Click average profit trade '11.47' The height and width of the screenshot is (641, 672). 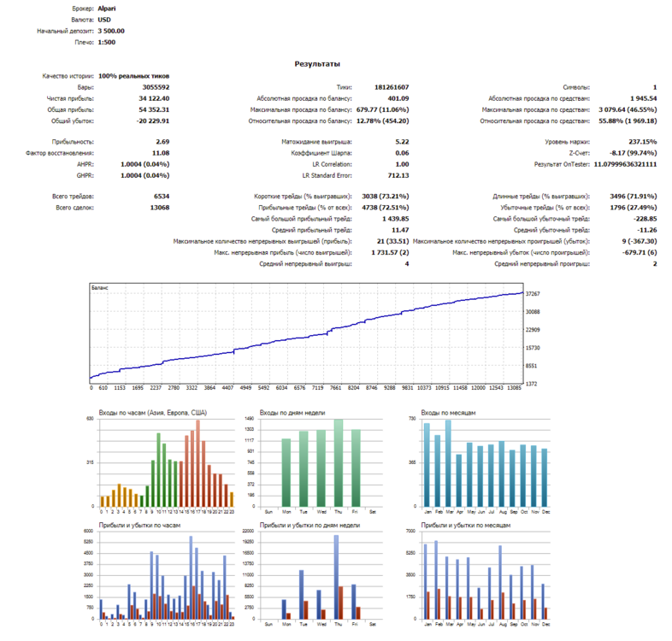[x=400, y=230]
